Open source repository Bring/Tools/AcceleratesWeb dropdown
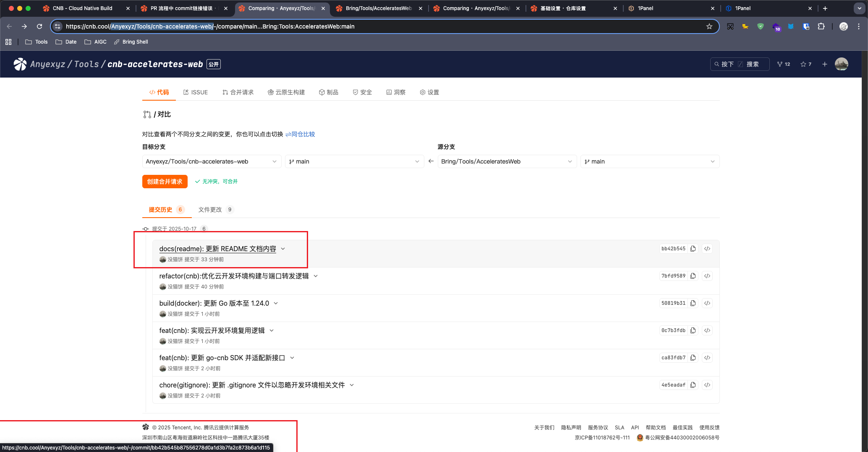The height and width of the screenshot is (452, 868). [506, 161]
